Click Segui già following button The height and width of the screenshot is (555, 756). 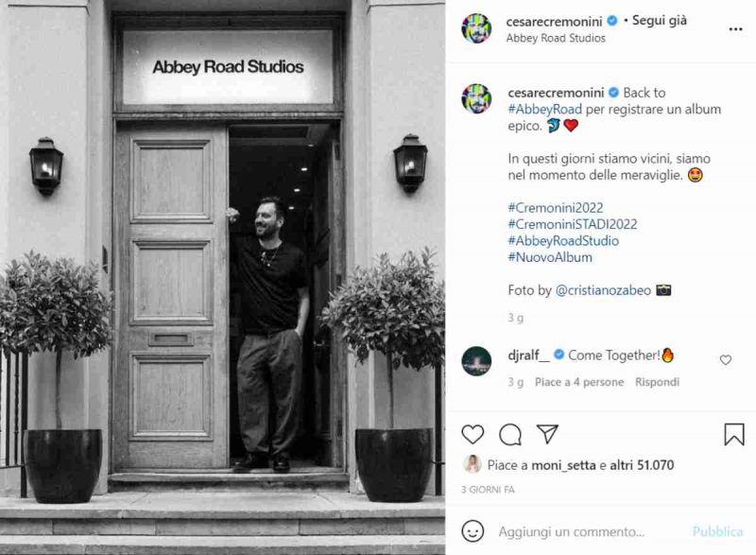point(659,20)
